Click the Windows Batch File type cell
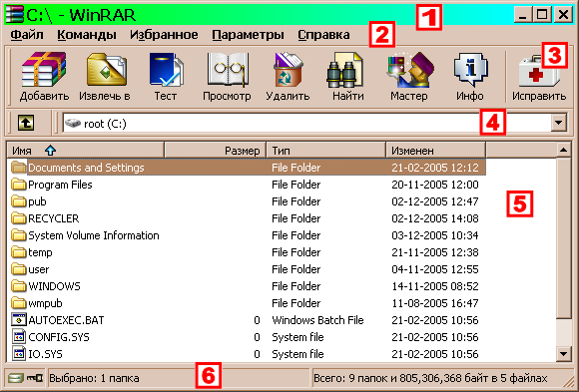 [317, 320]
